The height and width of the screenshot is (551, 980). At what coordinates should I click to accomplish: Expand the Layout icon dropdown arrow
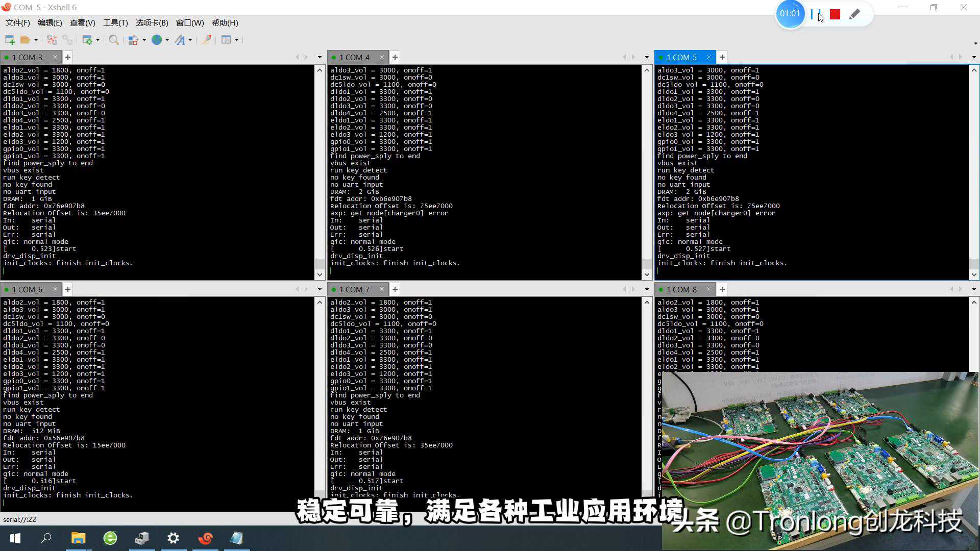coord(236,40)
